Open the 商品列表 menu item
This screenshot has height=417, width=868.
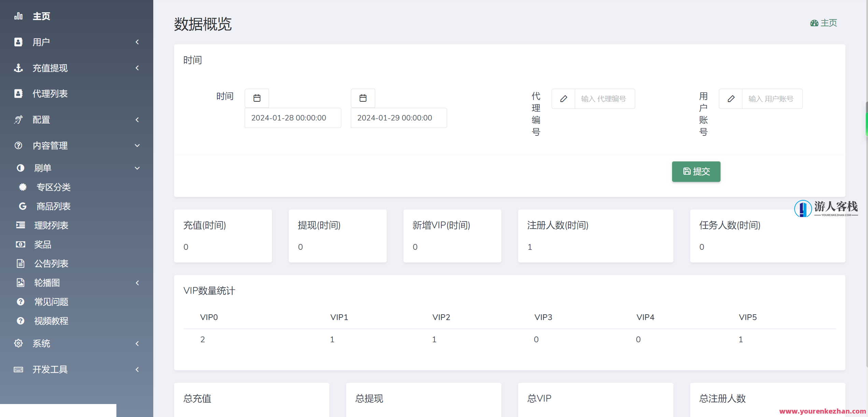tap(53, 206)
